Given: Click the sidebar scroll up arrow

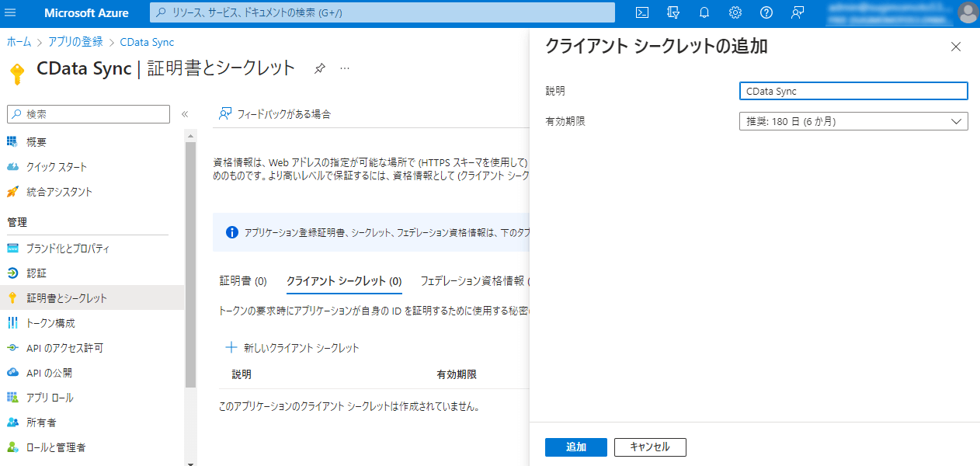Looking at the screenshot, I should 191,134.
